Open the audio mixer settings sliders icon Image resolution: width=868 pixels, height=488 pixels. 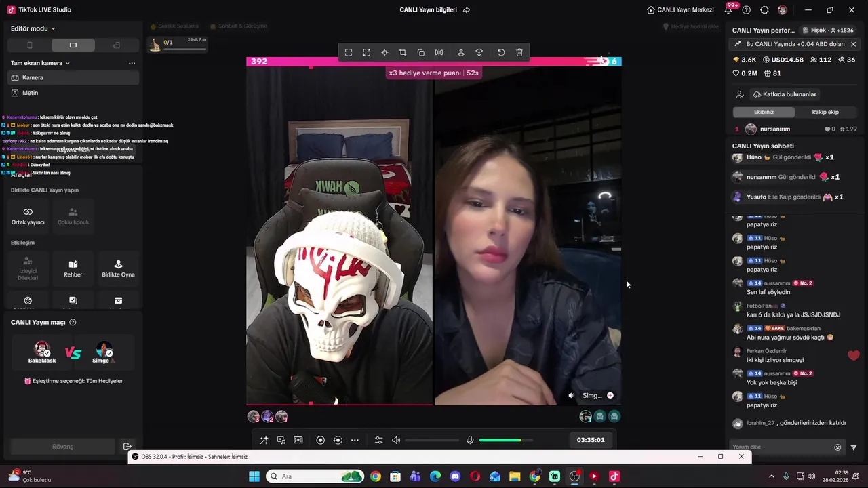pyautogui.click(x=378, y=440)
